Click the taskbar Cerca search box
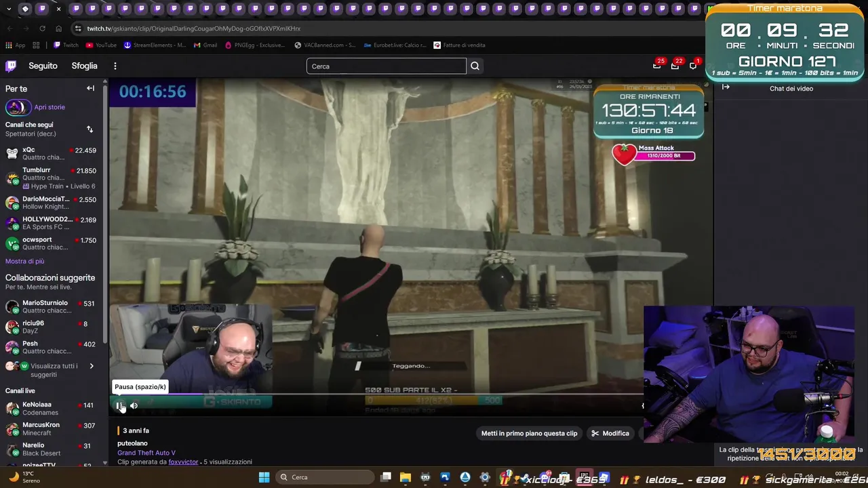This screenshot has height=488, width=868. pyautogui.click(x=324, y=477)
